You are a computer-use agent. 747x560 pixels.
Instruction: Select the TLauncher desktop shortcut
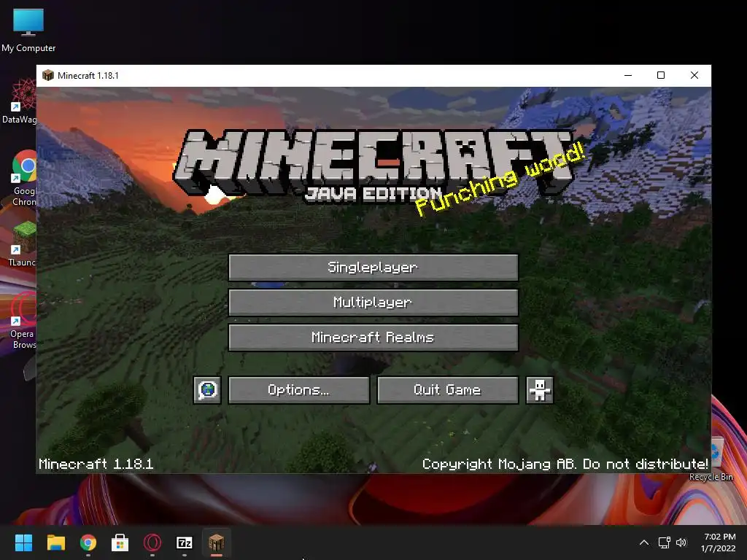coord(23,244)
